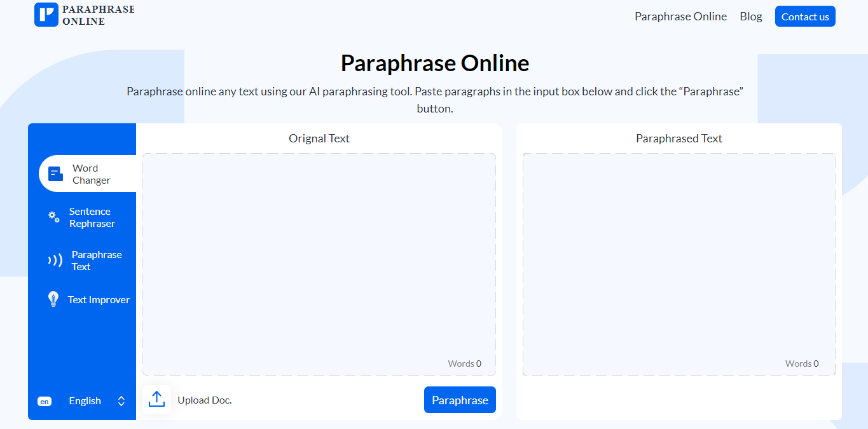
Task: Click the blue Paraphrase button
Action: click(460, 400)
